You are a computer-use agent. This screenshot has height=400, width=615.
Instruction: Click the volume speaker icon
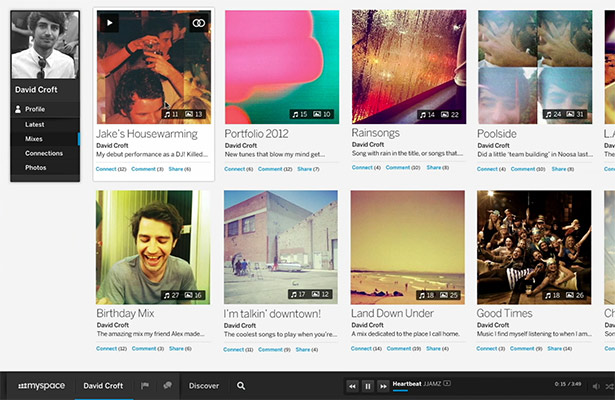coord(596,386)
